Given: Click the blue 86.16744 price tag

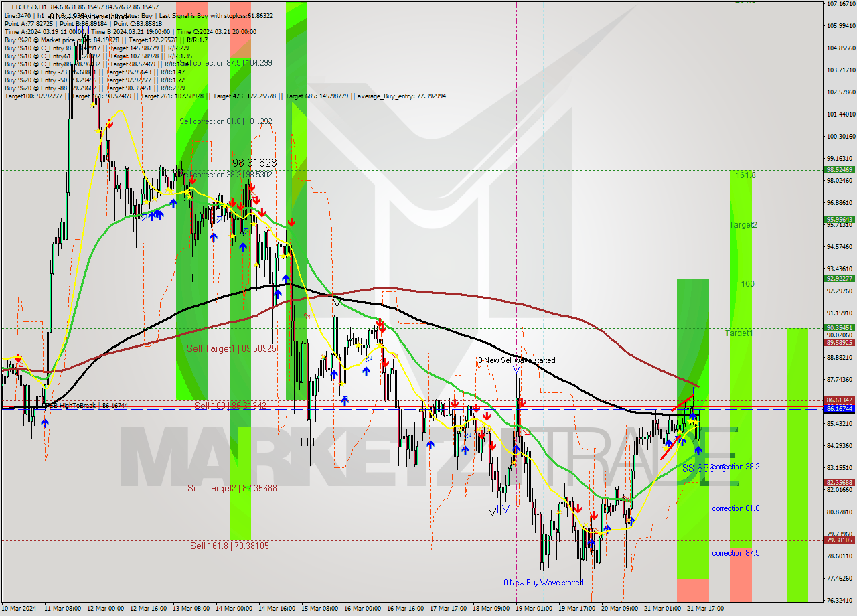Looking at the screenshot, I should 840,408.
